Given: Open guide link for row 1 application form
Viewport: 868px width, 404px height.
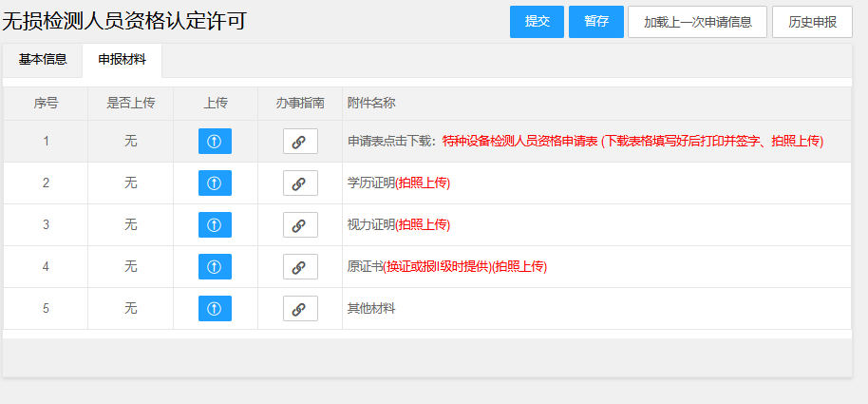Looking at the screenshot, I should pyautogui.click(x=300, y=142).
